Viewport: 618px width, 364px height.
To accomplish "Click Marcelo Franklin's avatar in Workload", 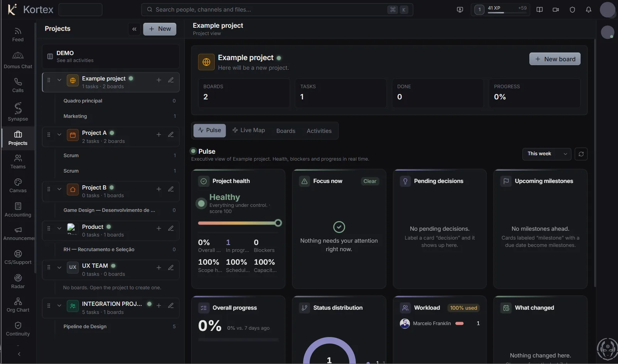I will (405, 324).
